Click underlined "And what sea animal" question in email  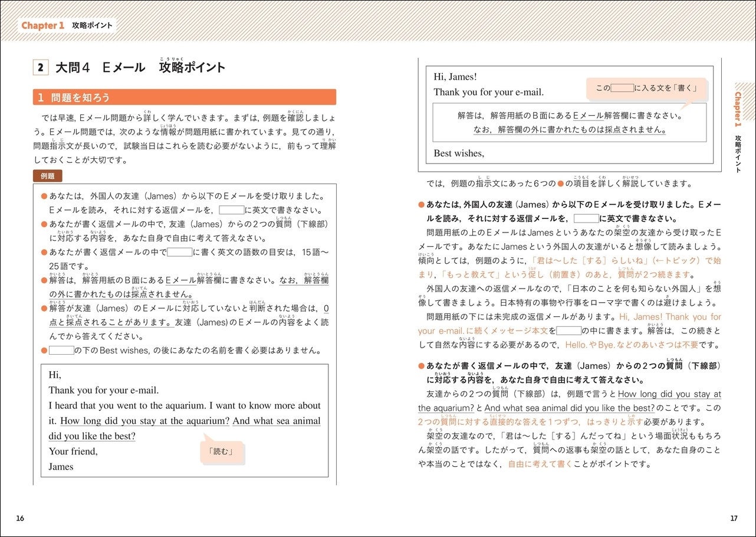pos(277,421)
